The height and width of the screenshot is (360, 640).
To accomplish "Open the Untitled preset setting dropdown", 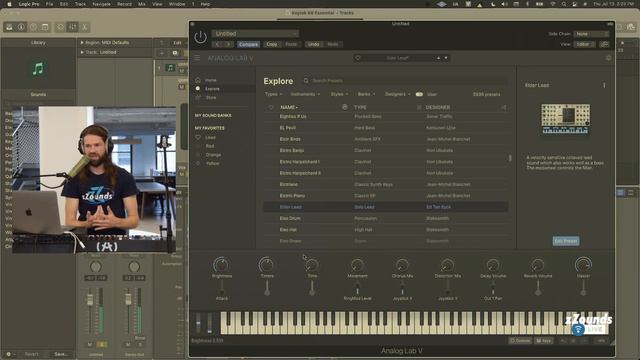I will pyautogui.click(x=255, y=33).
